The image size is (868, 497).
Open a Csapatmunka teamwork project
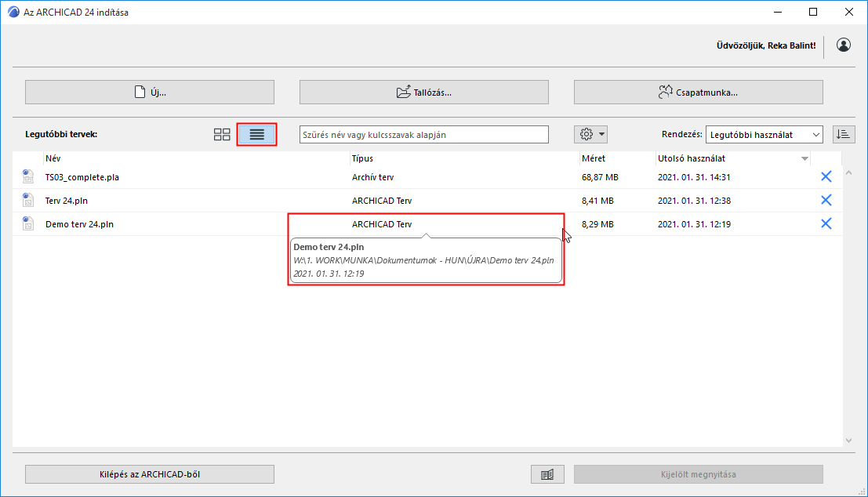tap(698, 92)
